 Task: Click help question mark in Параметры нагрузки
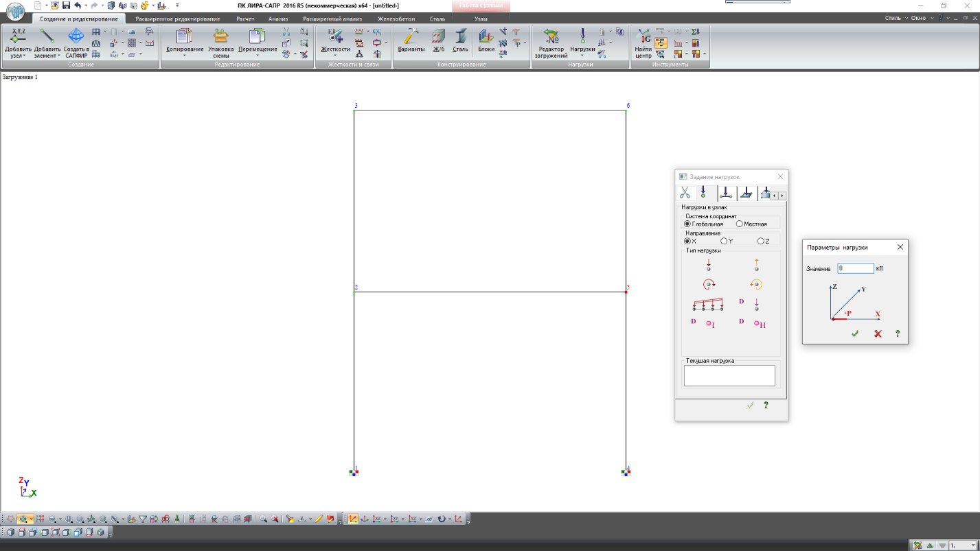pyautogui.click(x=897, y=333)
